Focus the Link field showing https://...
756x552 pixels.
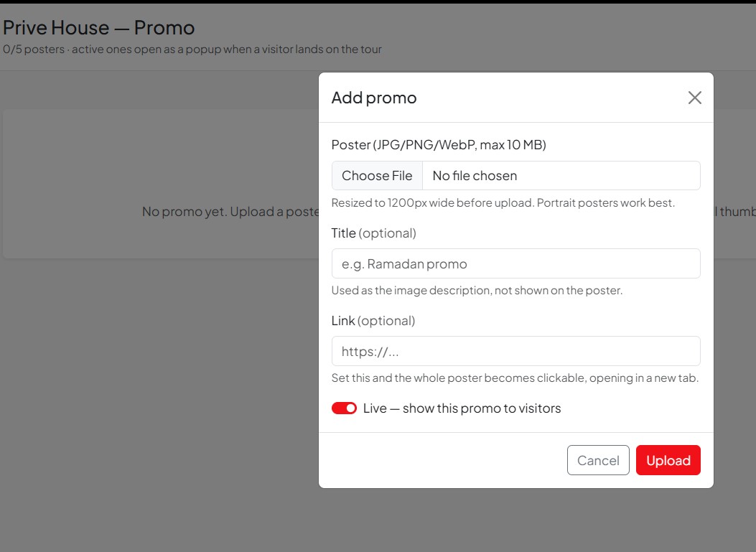tap(516, 351)
